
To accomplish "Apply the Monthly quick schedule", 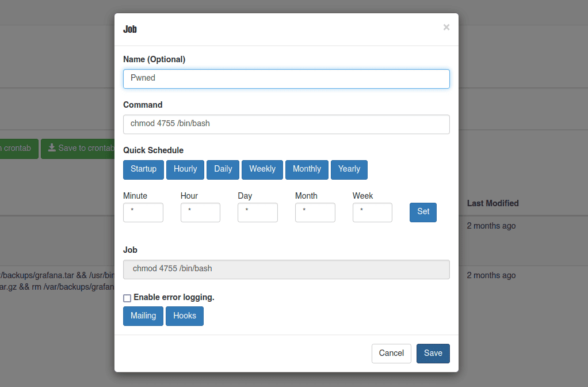I will 307,169.
